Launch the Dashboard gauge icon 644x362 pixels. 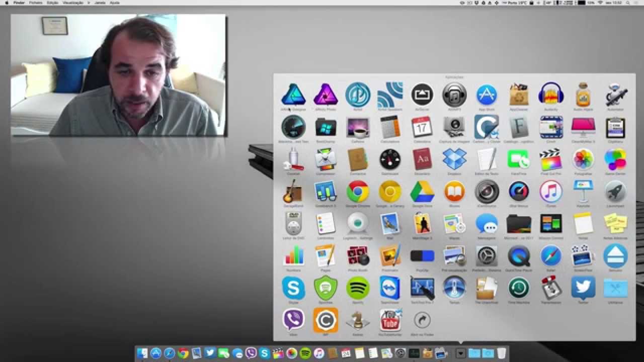390,159
